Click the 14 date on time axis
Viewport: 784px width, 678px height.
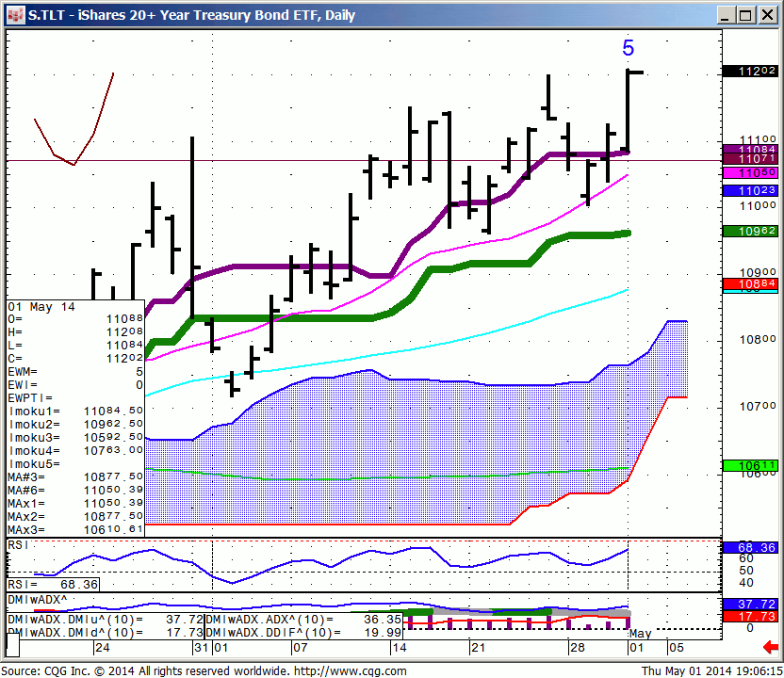point(399,648)
